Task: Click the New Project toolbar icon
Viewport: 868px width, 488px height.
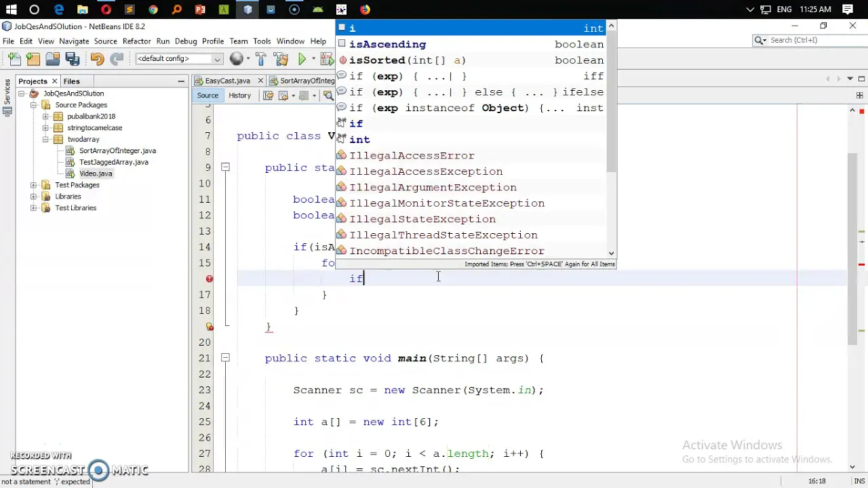Action: tap(33, 59)
